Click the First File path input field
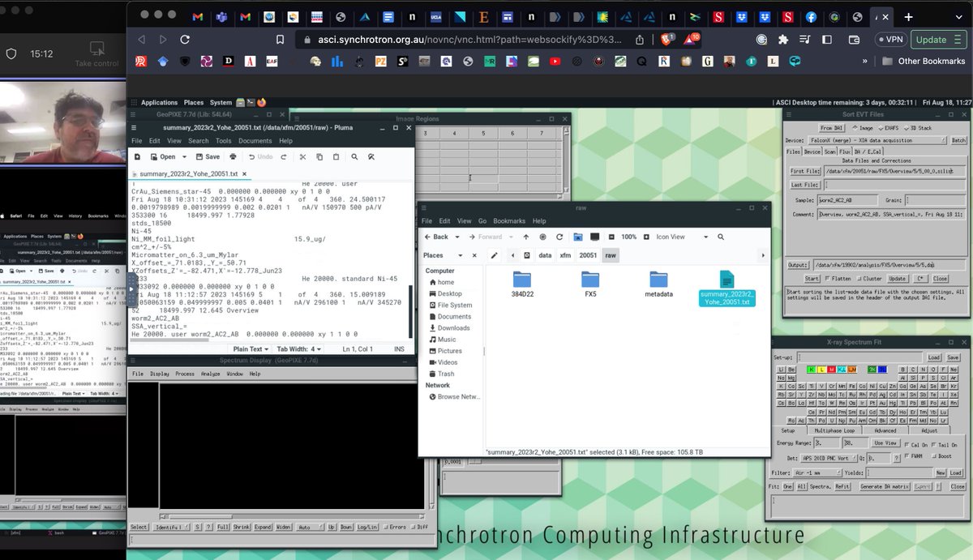Viewport: 973px width, 560px height. [895, 171]
